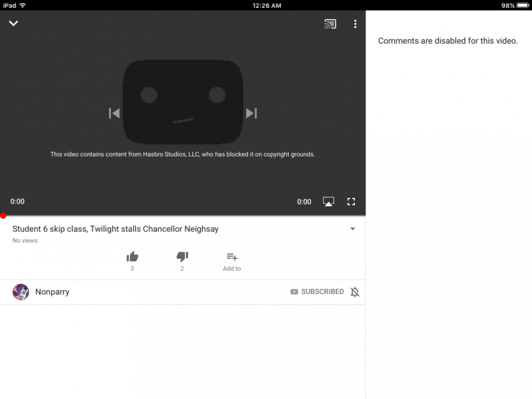This screenshot has height=399, width=532.
Task: Skip to the next video
Action: [x=251, y=113]
